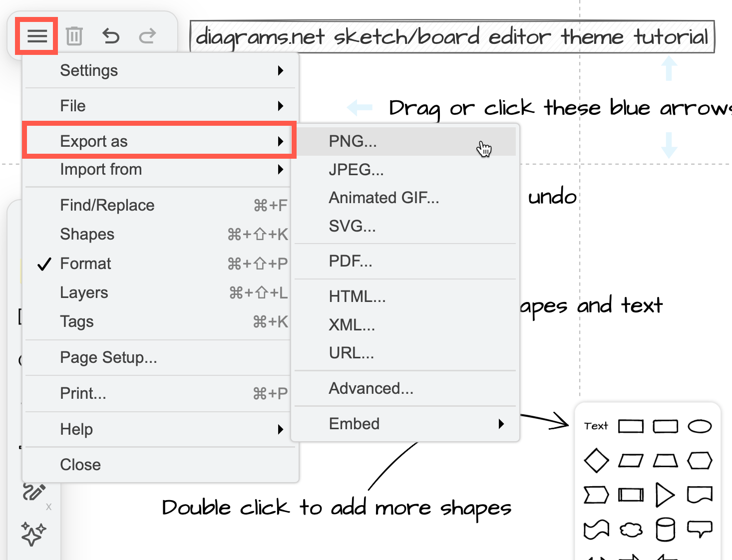Expand the Export as submenu
Screen dimensions: 732x560
[x=161, y=141]
